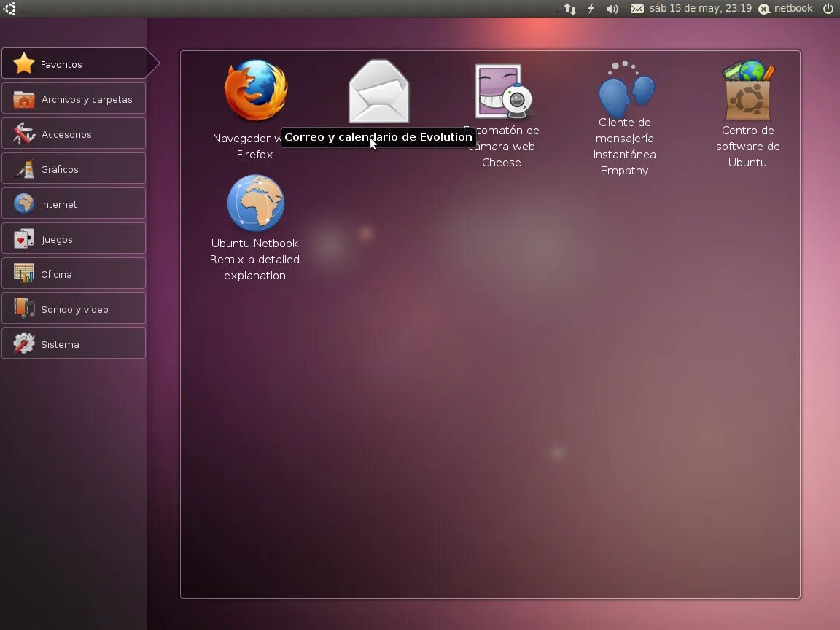Open the power shutdown menu icon
This screenshot has width=840, height=630.
(x=828, y=9)
